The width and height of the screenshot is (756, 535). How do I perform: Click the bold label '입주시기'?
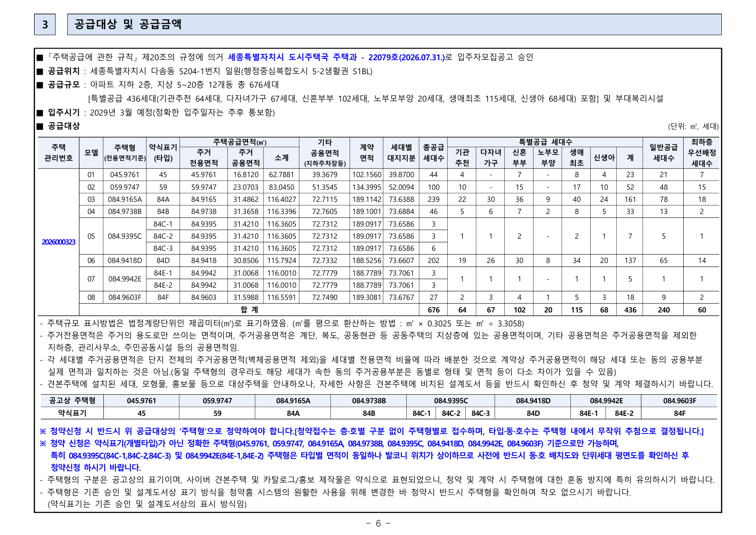click(x=64, y=112)
